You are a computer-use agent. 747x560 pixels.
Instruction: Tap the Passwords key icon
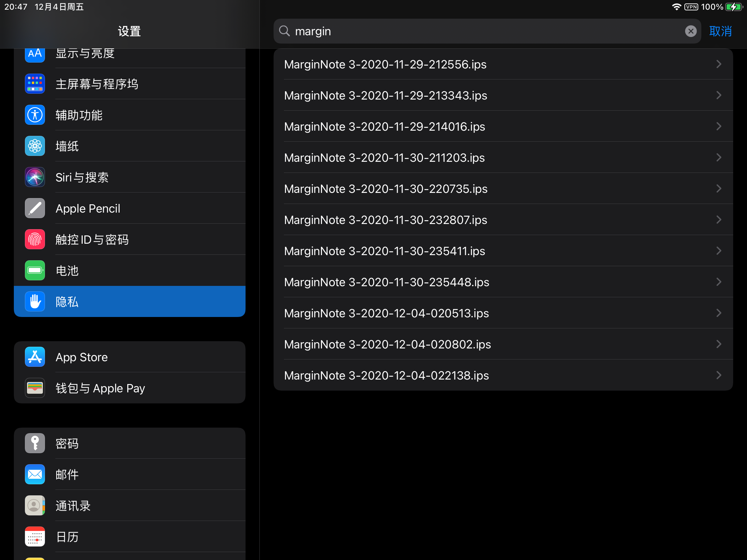click(x=35, y=443)
